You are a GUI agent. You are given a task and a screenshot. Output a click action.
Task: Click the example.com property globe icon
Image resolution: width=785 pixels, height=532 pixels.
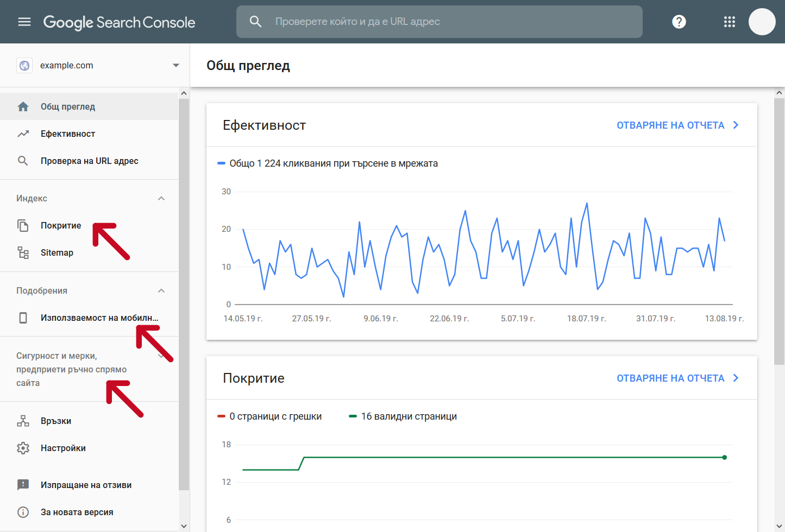click(x=24, y=66)
